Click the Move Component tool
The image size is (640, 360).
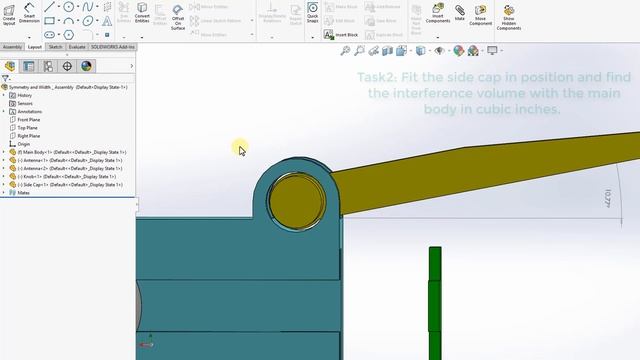480,15
